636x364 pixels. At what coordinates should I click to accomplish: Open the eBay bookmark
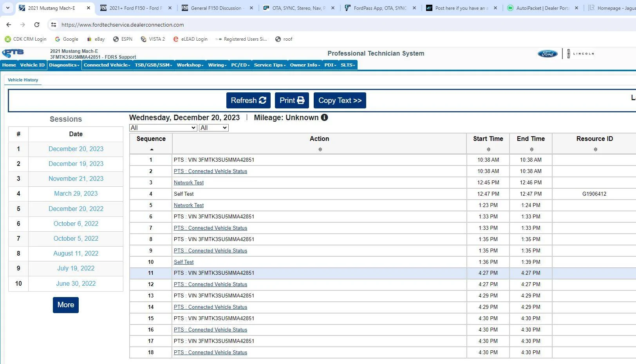pyautogui.click(x=96, y=39)
